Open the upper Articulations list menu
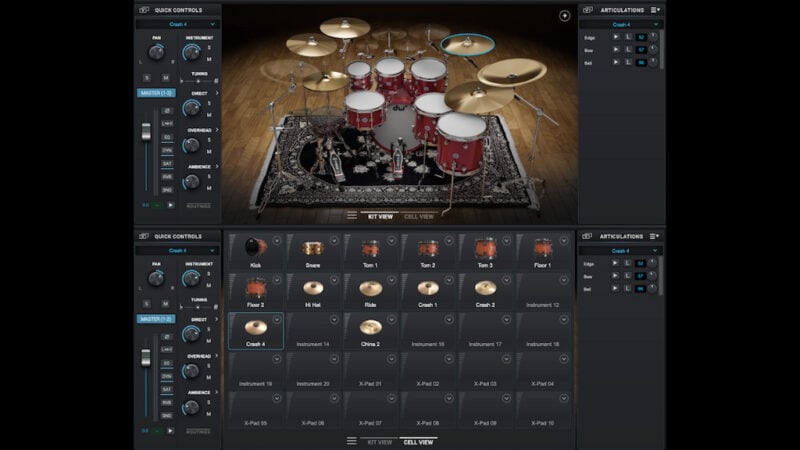 [x=655, y=10]
